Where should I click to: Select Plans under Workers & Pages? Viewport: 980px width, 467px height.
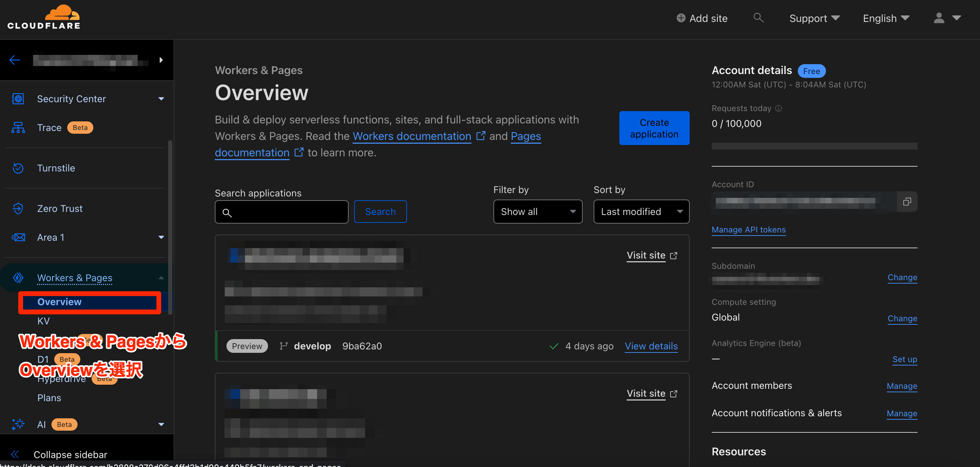(49, 398)
